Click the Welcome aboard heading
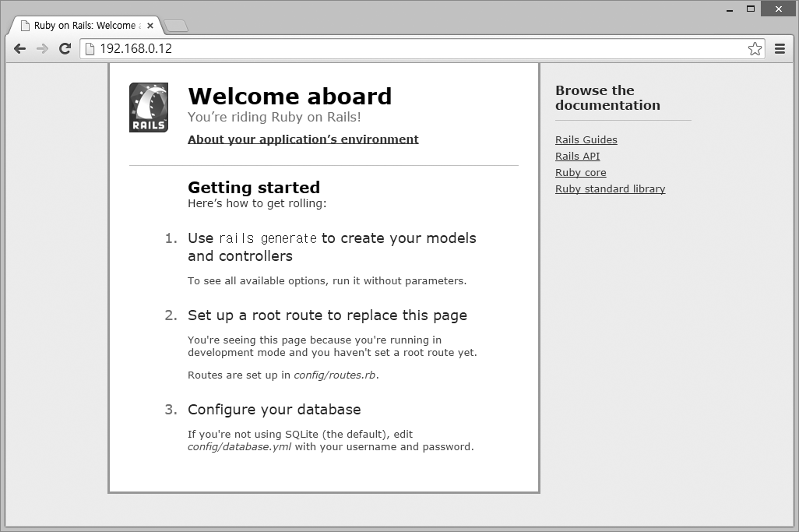Image resolution: width=799 pixels, height=532 pixels. click(290, 96)
